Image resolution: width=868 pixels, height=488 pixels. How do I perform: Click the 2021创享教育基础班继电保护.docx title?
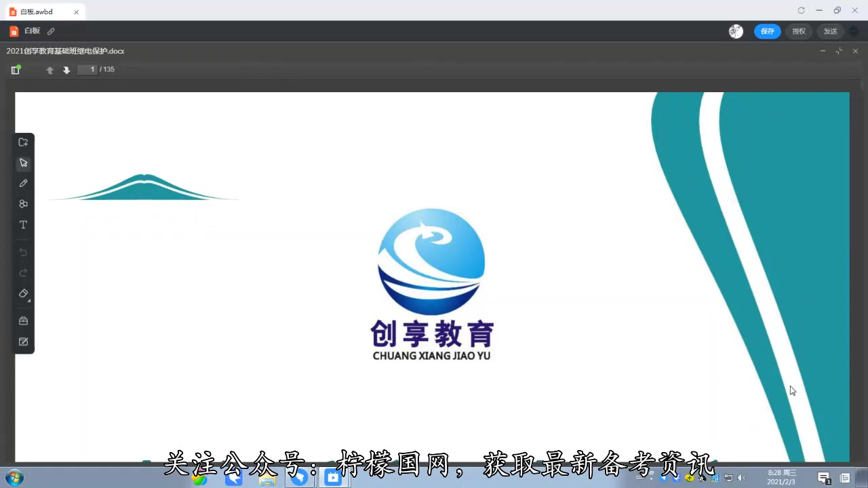66,51
